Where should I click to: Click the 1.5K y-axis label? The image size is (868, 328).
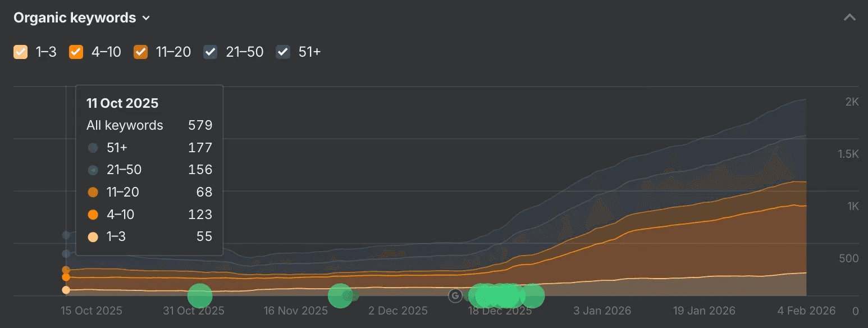coord(848,154)
